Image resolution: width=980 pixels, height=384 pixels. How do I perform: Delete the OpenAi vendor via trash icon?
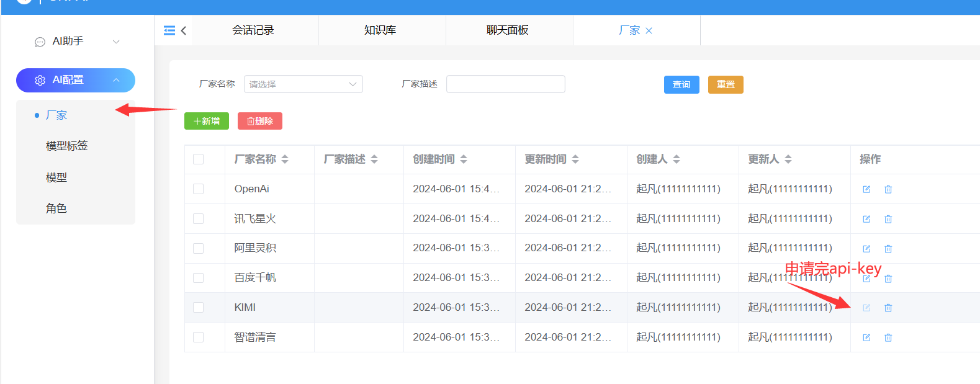[x=888, y=189]
